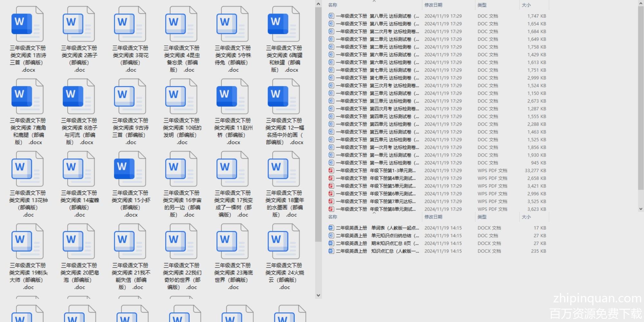Open the Word icon for 类文阅读 19剃头大师

27,241
